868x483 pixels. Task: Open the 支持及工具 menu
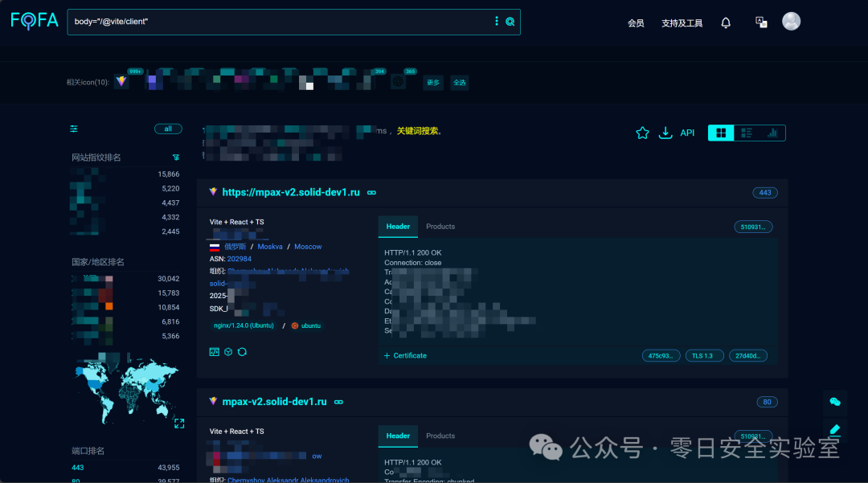tap(682, 23)
